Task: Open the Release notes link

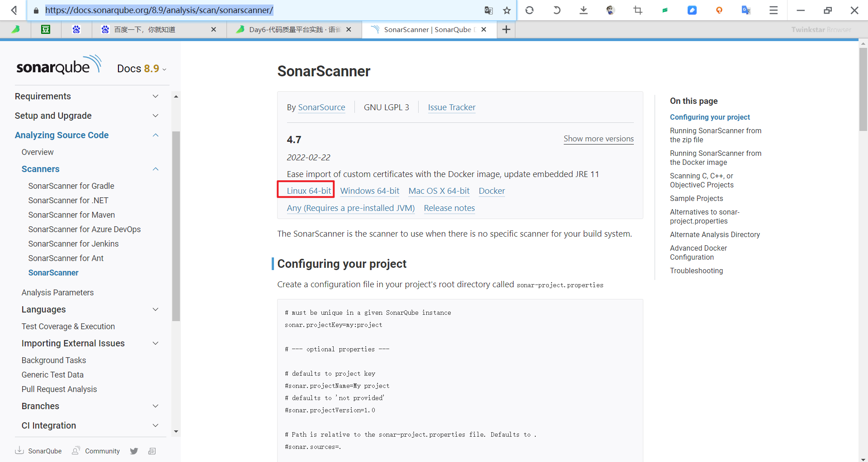Action: [x=449, y=208]
